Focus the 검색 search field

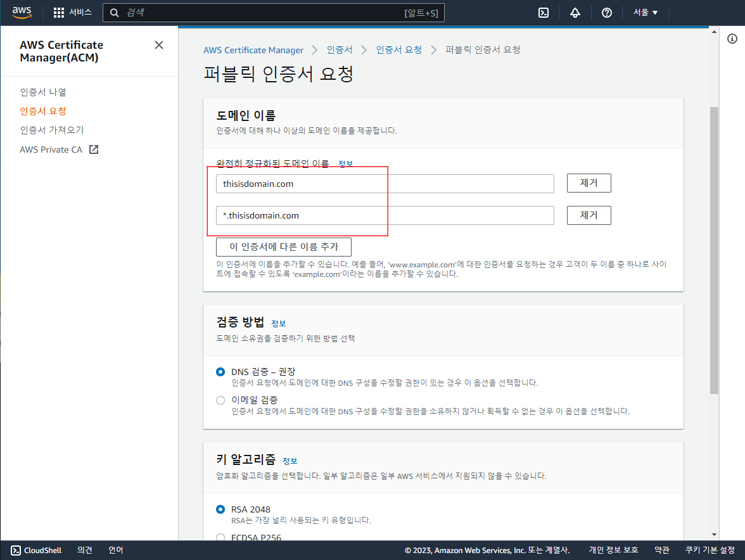(274, 13)
